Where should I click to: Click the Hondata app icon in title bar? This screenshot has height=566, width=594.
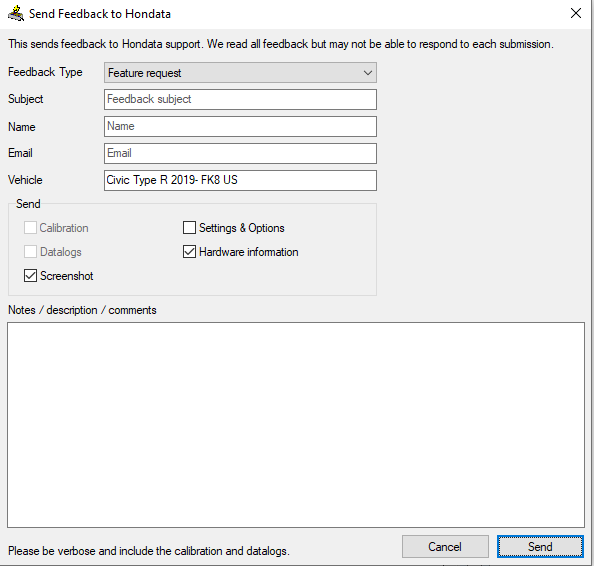[x=16, y=14]
